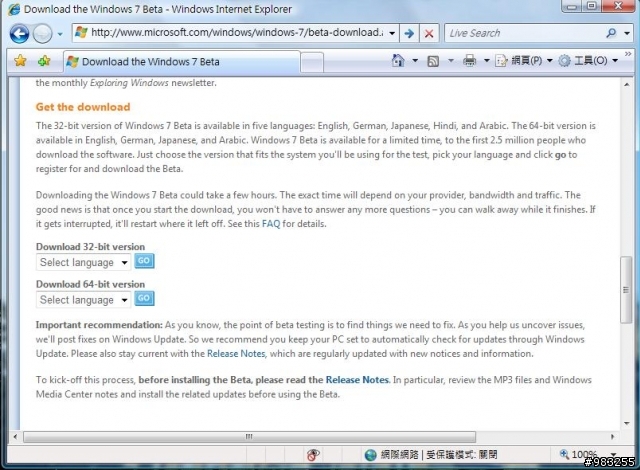640x470 pixels.
Task: Click the Forward navigation arrow
Action: point(42,33)
